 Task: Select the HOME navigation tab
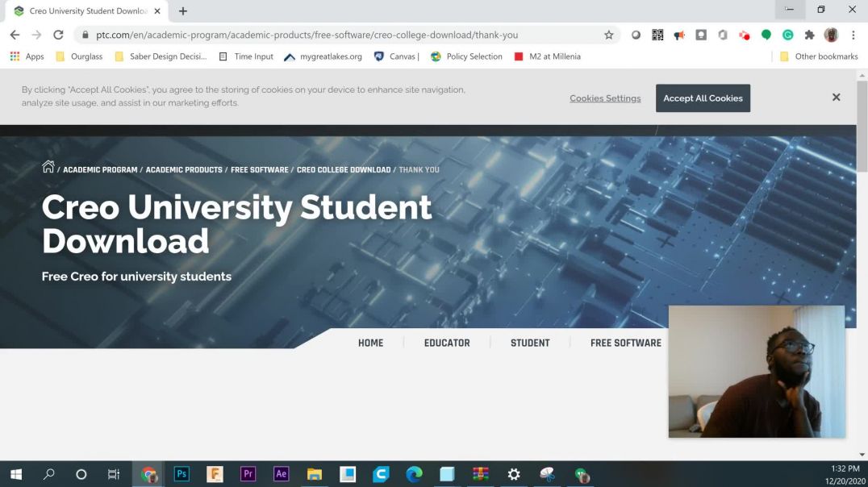(x=370, y=343)
